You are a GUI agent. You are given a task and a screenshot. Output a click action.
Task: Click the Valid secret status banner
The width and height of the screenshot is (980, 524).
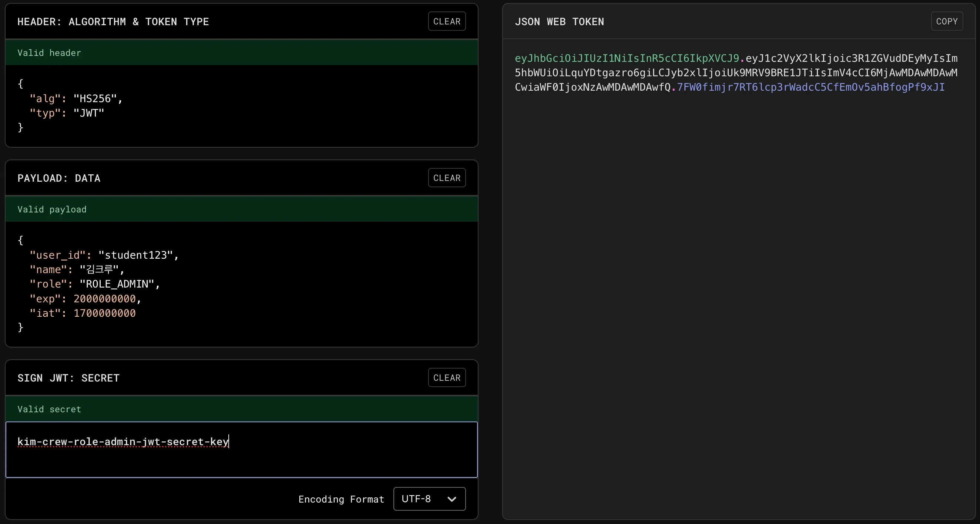point(241,409)
